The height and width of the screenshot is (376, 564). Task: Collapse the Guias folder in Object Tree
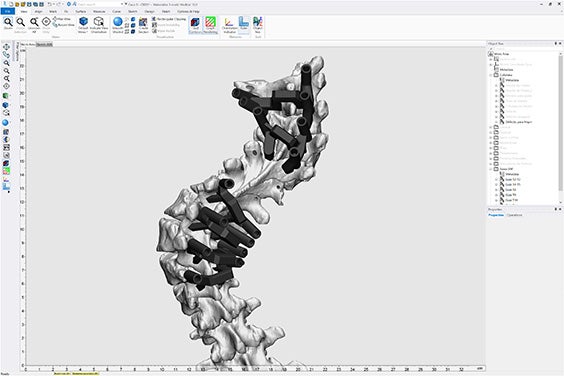tap(491, 169)
